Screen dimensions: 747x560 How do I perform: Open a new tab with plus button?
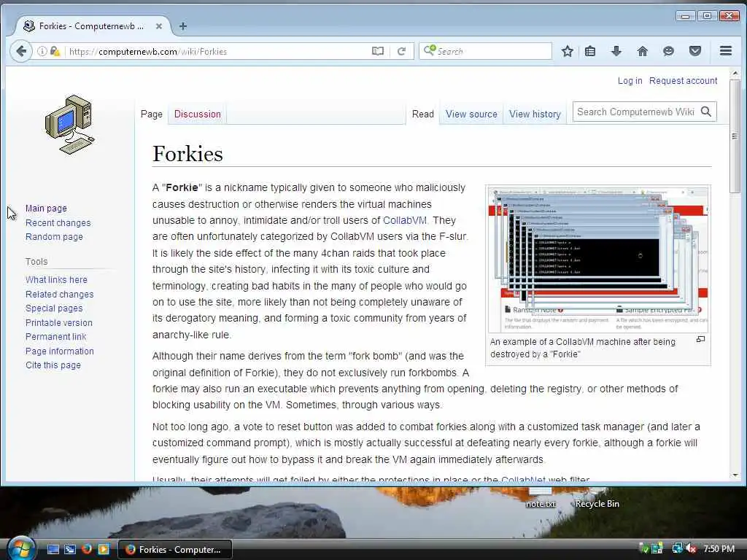click(183, 26)
